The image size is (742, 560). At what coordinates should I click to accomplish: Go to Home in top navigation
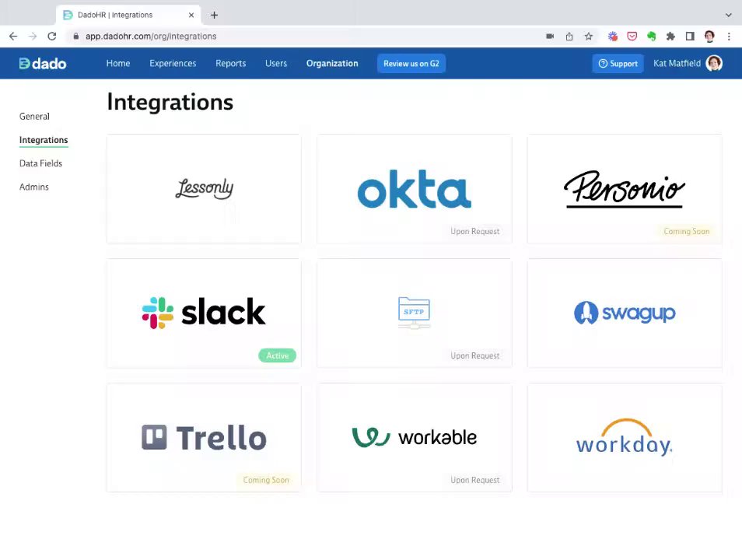117,64
